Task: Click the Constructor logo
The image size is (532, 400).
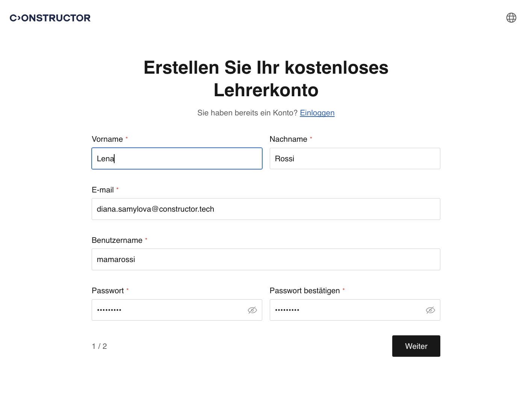Action: tap(50, 18)
